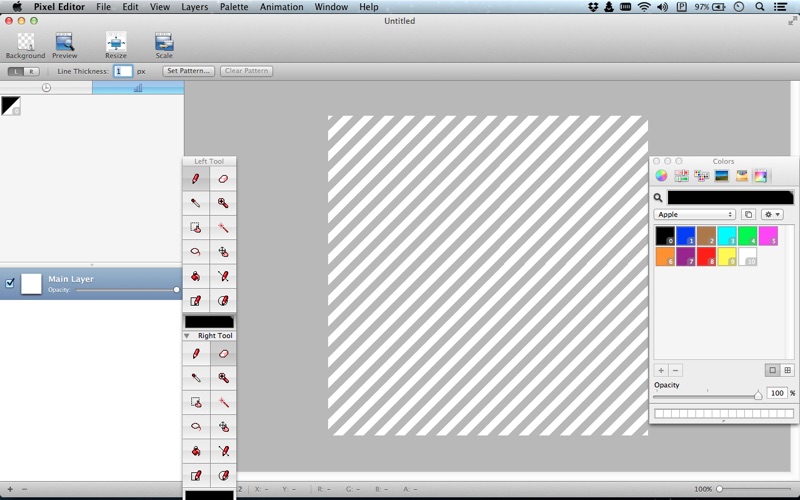Select the Fill bucket in the Right Tool panel
Image resolution: width=800 pixels, height=500 pixels.
[x=196, y=452]
